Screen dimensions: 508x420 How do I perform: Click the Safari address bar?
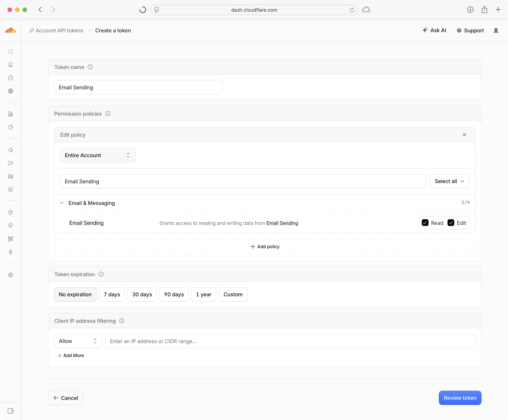tap(254, 10)
